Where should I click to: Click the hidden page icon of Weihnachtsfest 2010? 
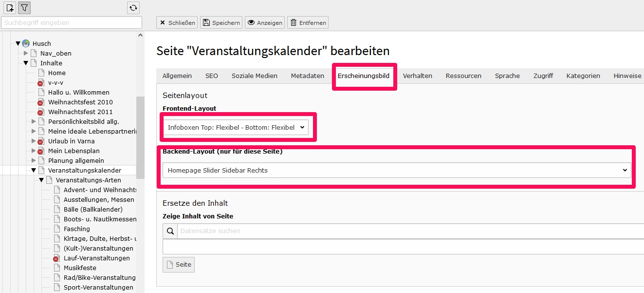point(41,102)
